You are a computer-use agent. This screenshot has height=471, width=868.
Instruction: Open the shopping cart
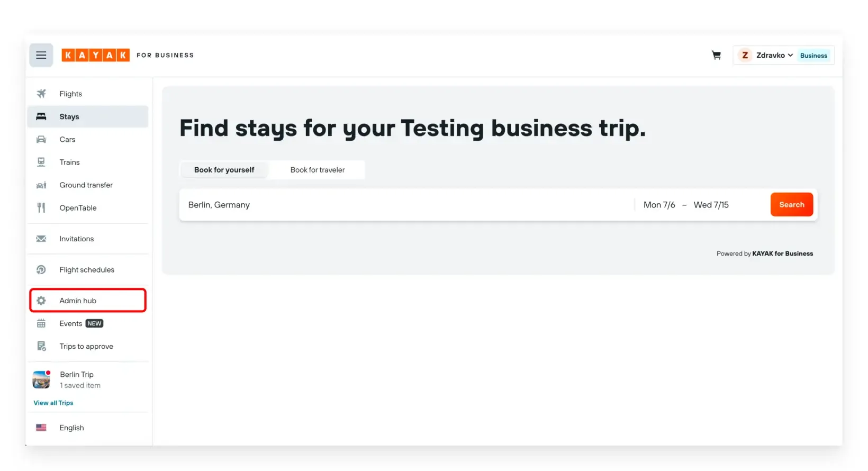[x=716, y=55]
